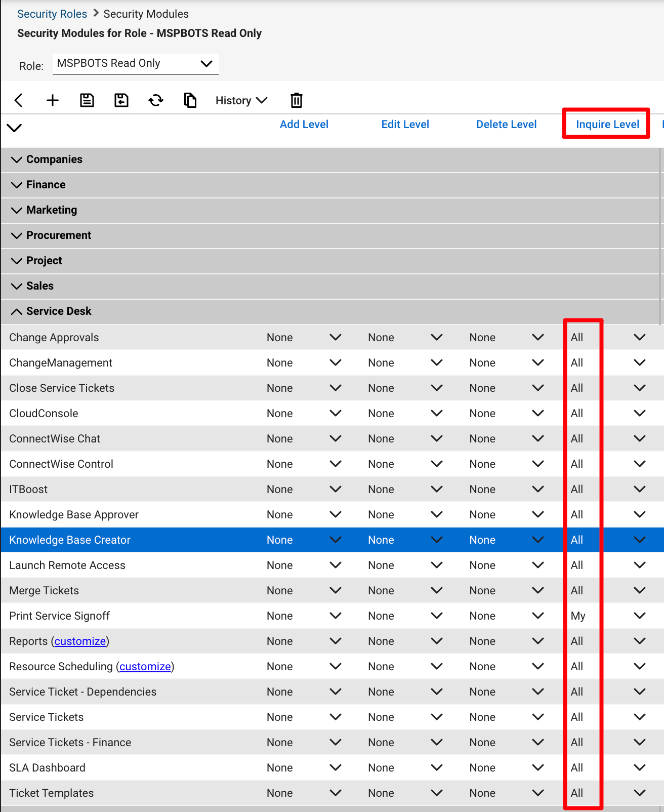Screen dimensions: 664x812
Task: Open Inquire Level dropdown for Print Service Signoff
Action: [639, 616]
